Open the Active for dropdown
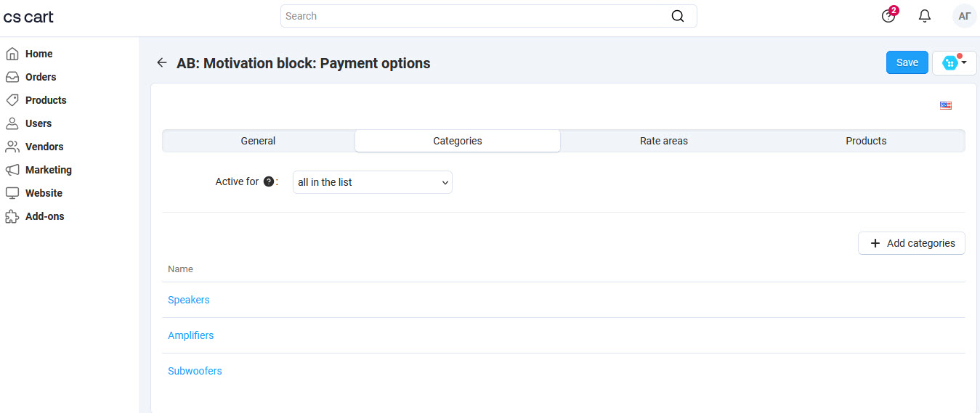The width and height of the screenshot is (980, 413). point(372,182)
